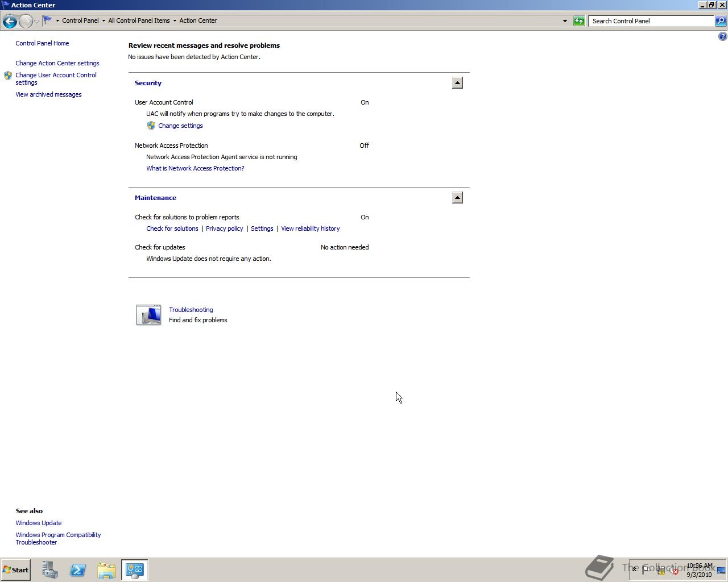Screen dimensions: 728x582
Task: Select Action Center breadcrumb item
Action: click(198, 20)
